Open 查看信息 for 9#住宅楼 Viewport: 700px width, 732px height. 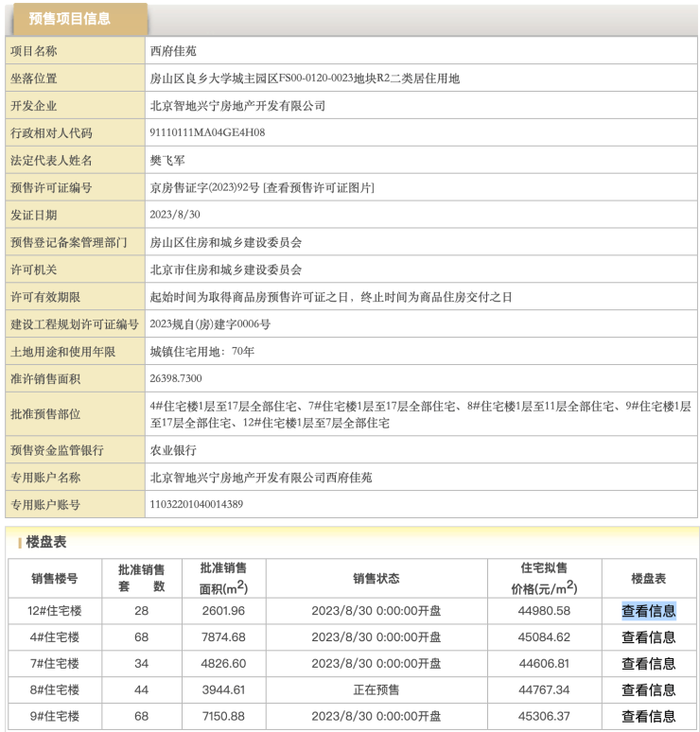tap(648, 717)
